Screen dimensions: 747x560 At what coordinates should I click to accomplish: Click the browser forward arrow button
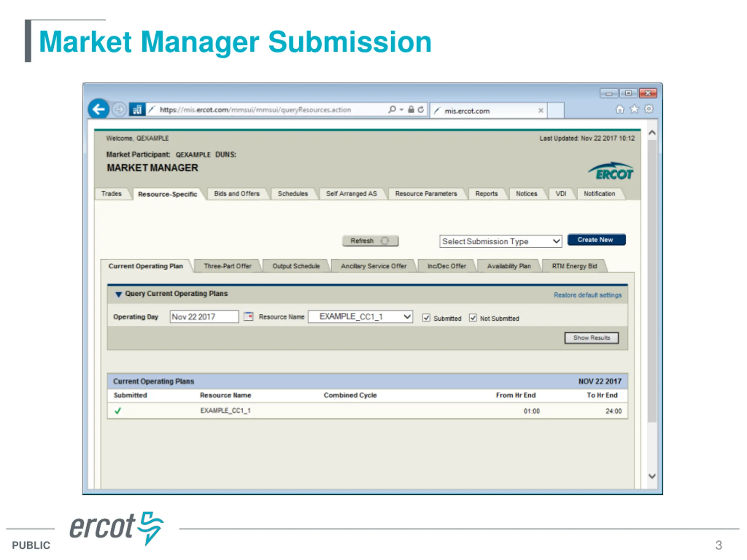pos(119,110)
